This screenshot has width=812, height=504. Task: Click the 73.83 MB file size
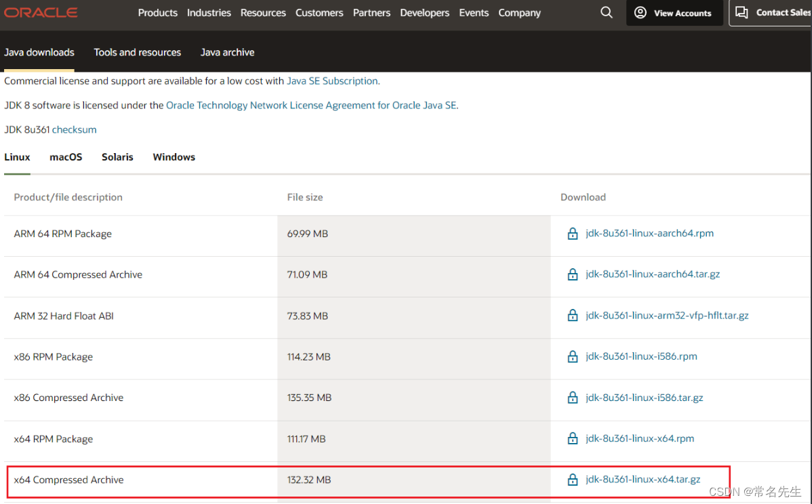(x=308, y=316)
